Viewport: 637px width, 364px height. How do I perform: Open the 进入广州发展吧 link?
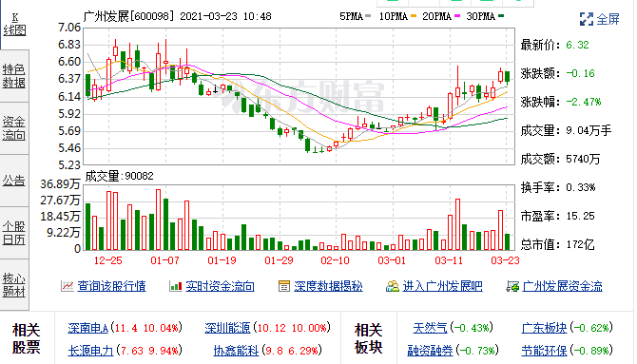[442, 286]
